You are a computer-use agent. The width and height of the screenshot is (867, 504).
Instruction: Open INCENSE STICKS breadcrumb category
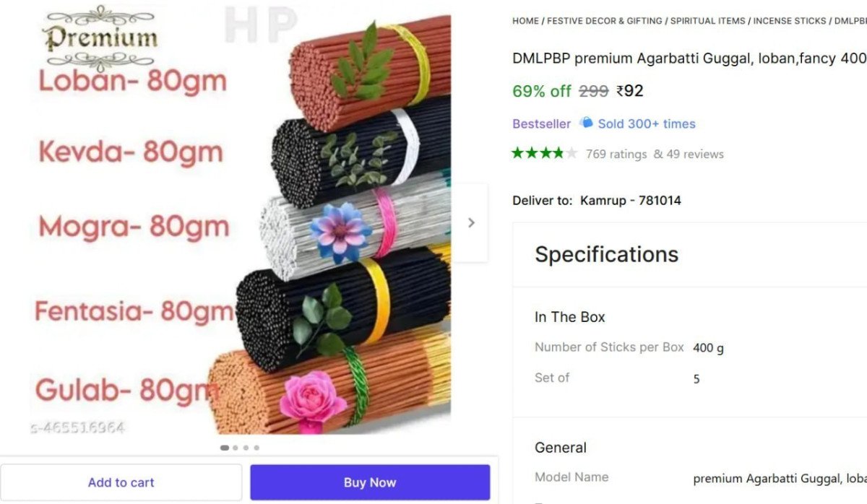[x=790, y=21]
